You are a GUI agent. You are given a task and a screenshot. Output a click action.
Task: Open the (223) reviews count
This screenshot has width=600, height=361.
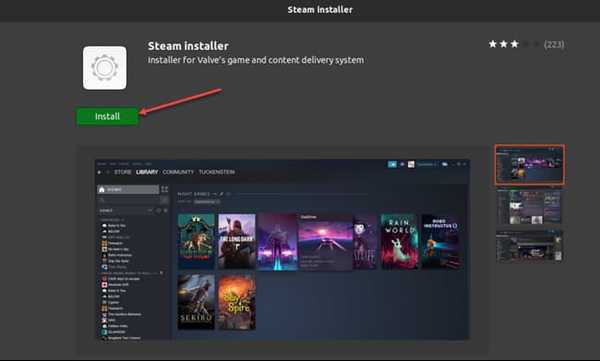[554, 44]
